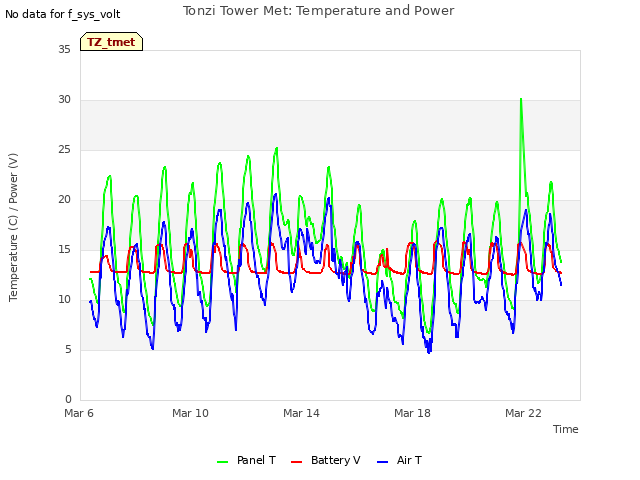The image size is (640, 480).
Task: Click the red Battery V legend swatch
Action: coord(296,462)
